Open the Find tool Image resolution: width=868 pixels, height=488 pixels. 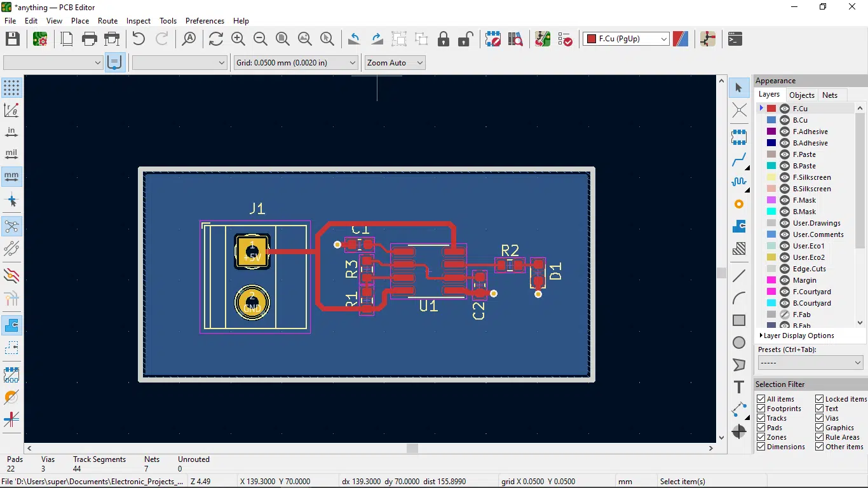click(x=189, y=39)
